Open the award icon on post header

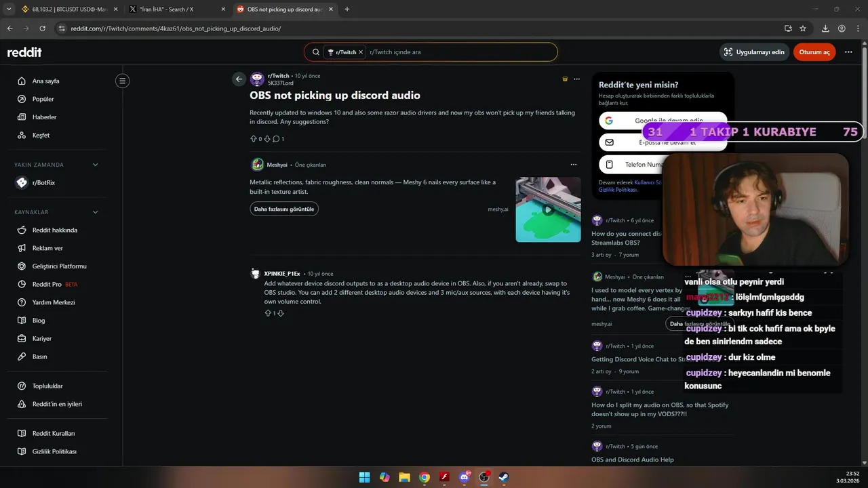point(565,79)
